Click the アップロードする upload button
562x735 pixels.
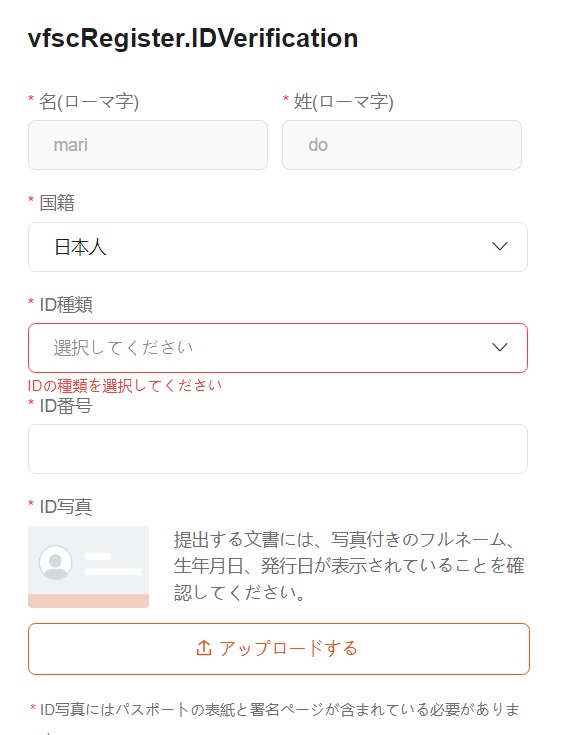point(279,649)
